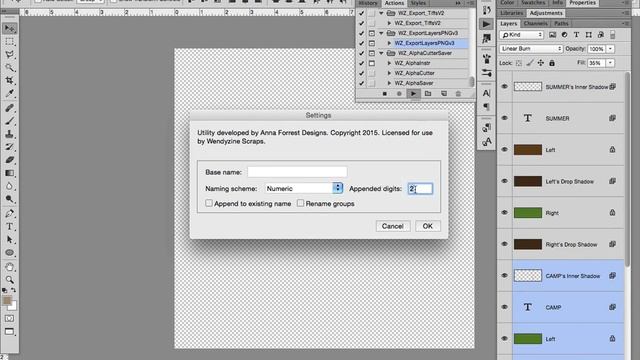Select the Horizontal Type tool
The height and width of the screenshot is (360, 640).
tap(9, 227)
